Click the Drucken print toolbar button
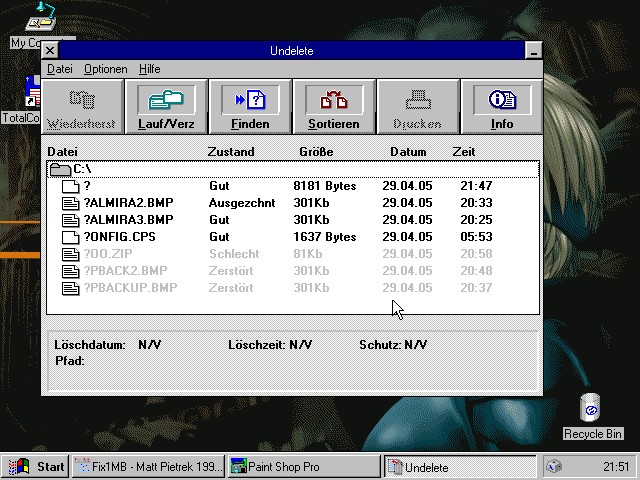The image size is (640, 480). pyautogui.click(x=418, y=107)
